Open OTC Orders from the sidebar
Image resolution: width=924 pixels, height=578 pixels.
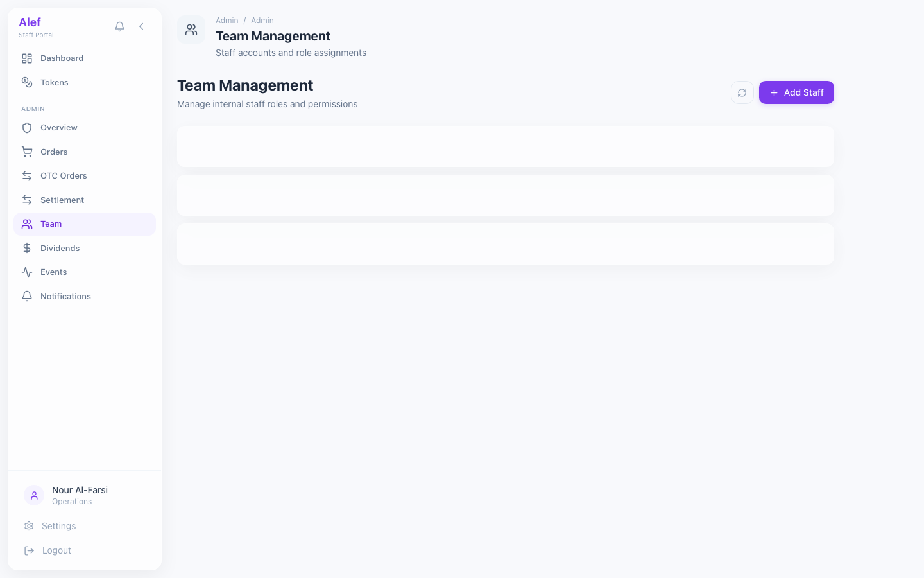(64, 175)
